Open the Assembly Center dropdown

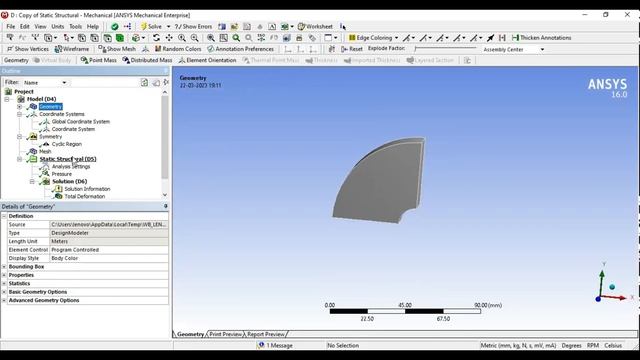[542, 49]
